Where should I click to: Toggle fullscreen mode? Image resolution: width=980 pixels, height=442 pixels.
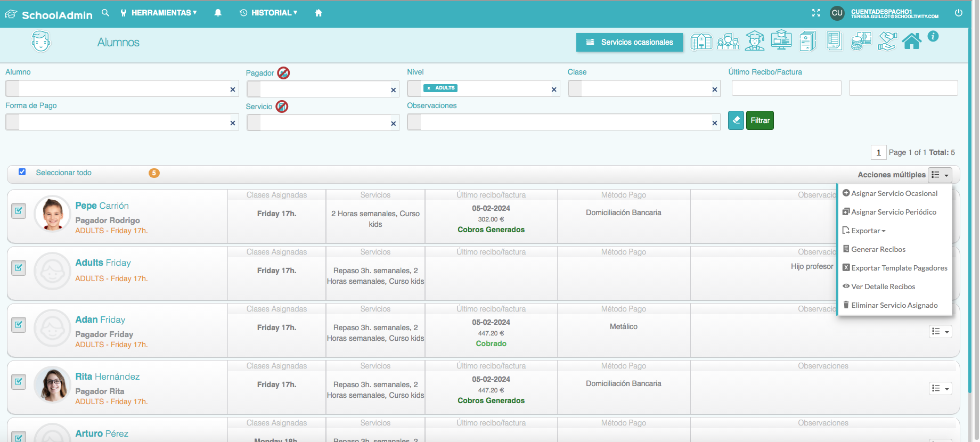click(816, 13)
